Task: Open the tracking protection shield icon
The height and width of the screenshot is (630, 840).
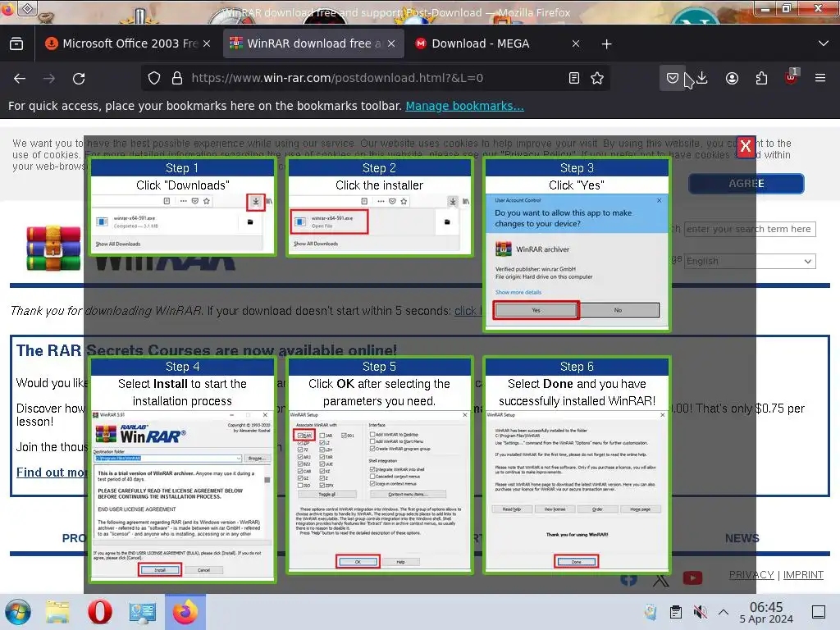Action: [154, 78]
